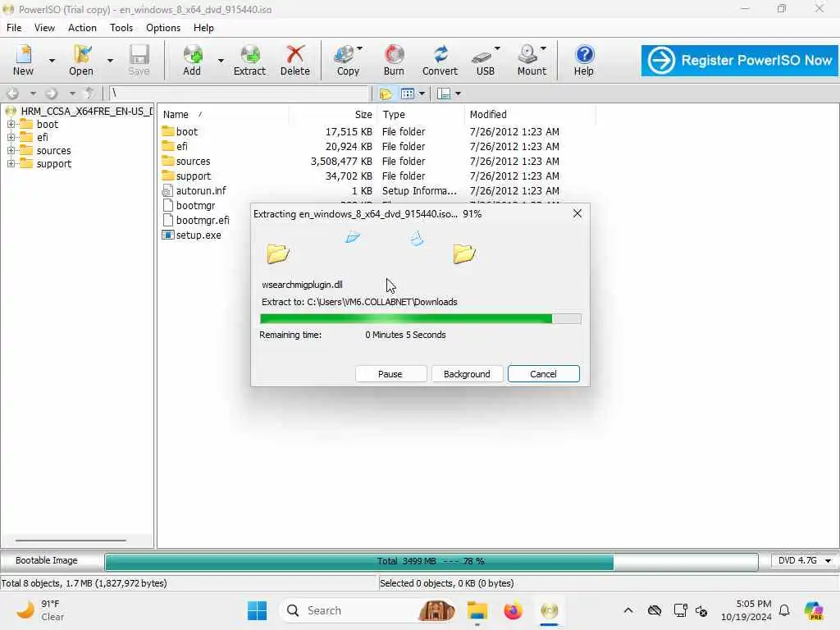Viewport: 840px width, 630px height.
Task: Click the New toolbar icon
Action: pyautogui.click(x=23, y=59)
